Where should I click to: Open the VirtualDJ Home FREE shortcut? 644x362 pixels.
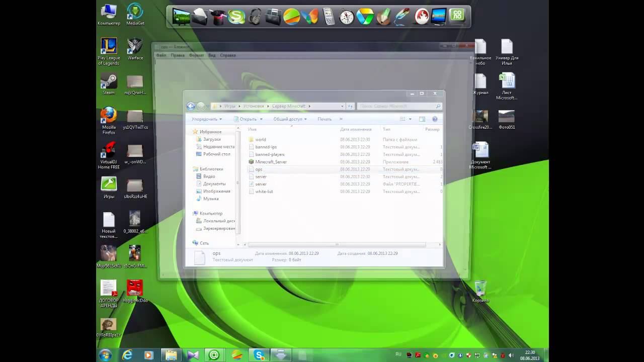pos(109,156)
